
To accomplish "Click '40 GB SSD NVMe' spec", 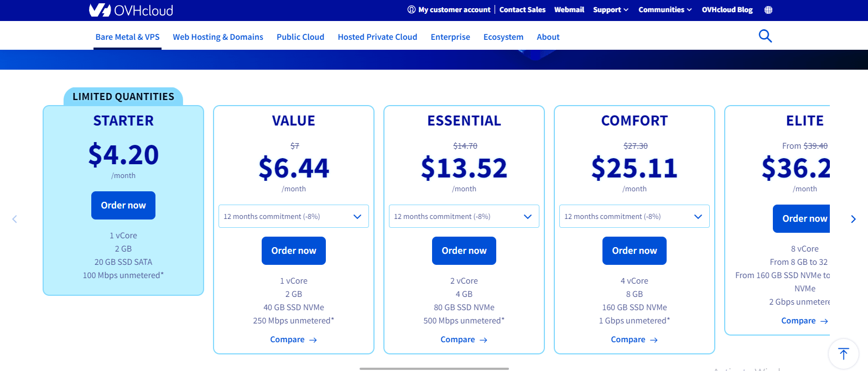I will tap(294, 307).
